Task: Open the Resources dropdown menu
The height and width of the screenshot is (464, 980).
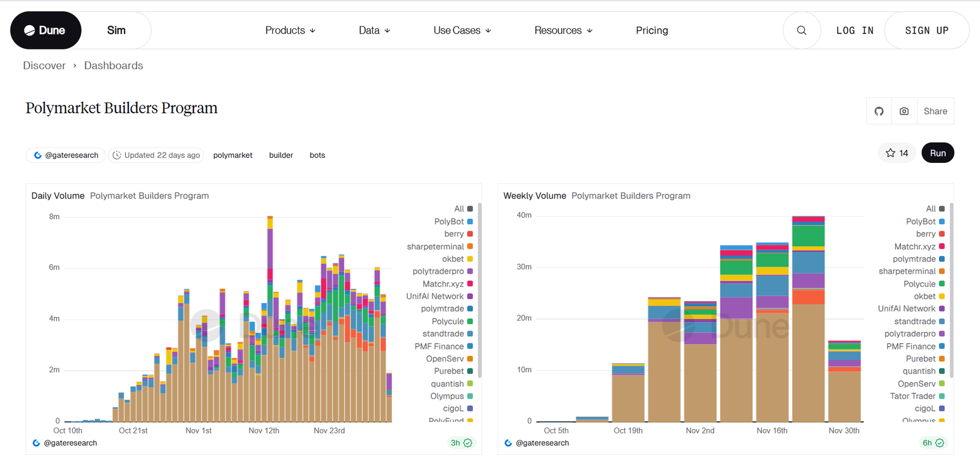Action: pyautogui.click(x=563, y=31)
